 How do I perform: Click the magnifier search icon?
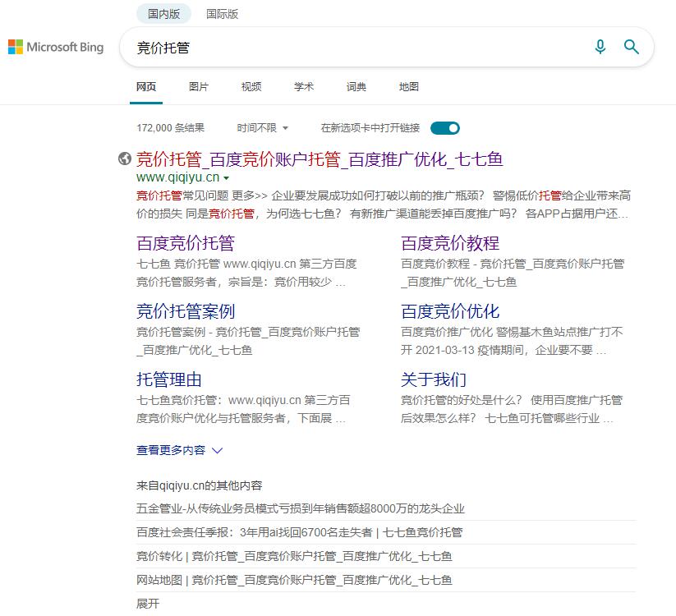(631, 47)
